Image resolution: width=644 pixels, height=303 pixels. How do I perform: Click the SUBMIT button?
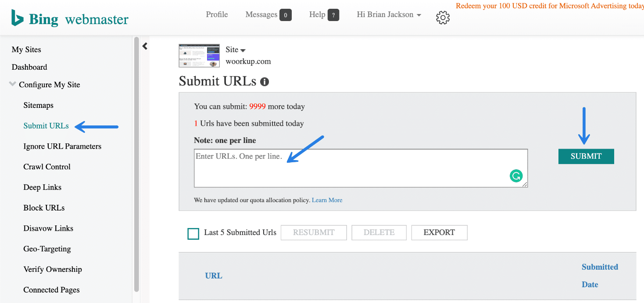click(586, 156)
